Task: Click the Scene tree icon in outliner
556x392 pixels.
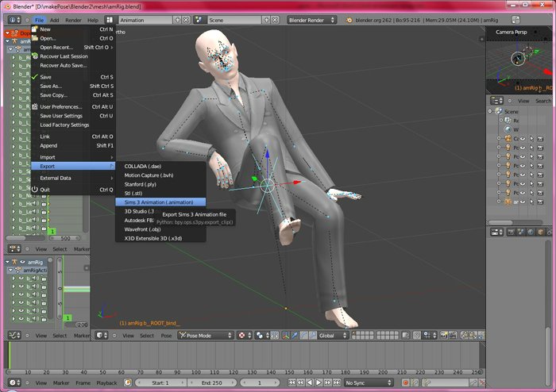Action: pos(498,112)
